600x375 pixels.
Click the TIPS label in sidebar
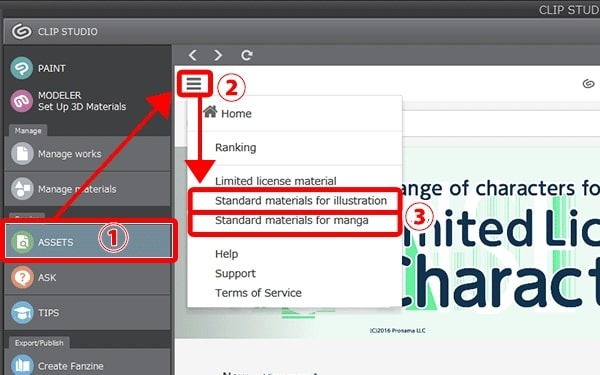pyautogui.click(x=49, y=313)
